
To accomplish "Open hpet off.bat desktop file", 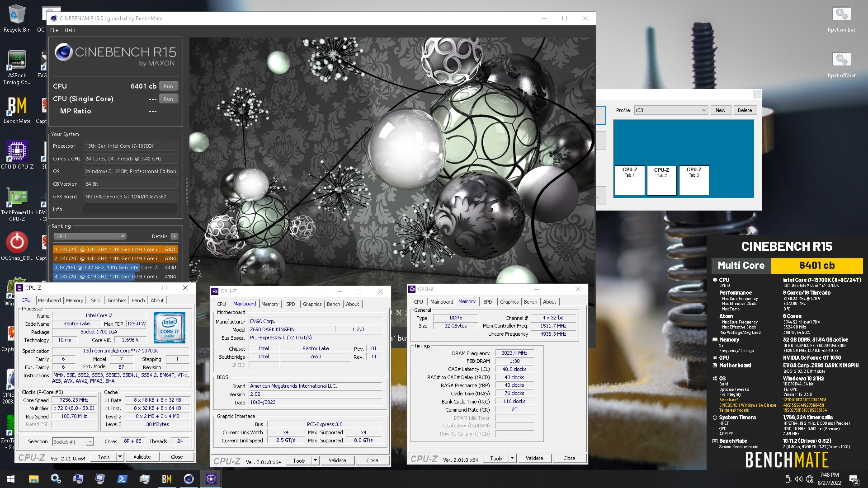I will click(x=841, y=65).
